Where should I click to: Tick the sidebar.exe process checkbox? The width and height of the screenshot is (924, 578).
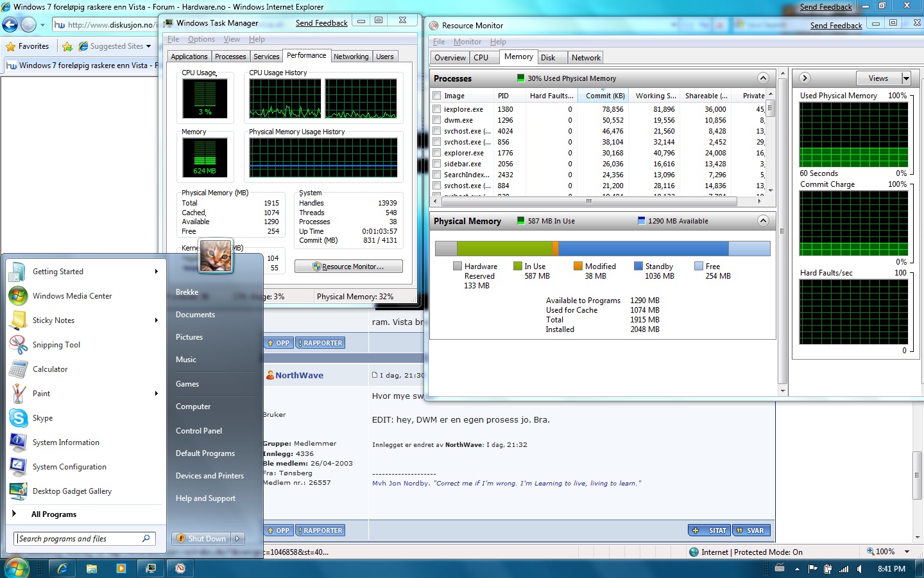[x=437, y=164]
